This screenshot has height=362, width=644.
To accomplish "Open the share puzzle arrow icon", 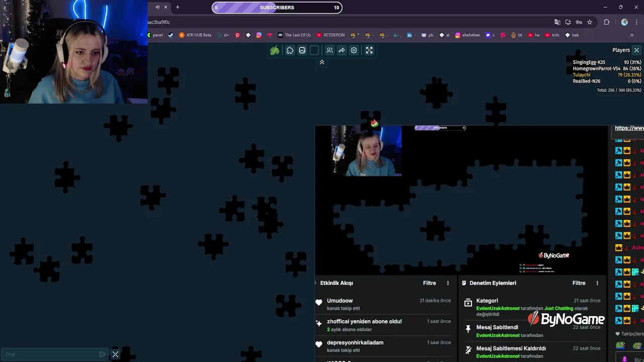I will [x=342, y=50].
